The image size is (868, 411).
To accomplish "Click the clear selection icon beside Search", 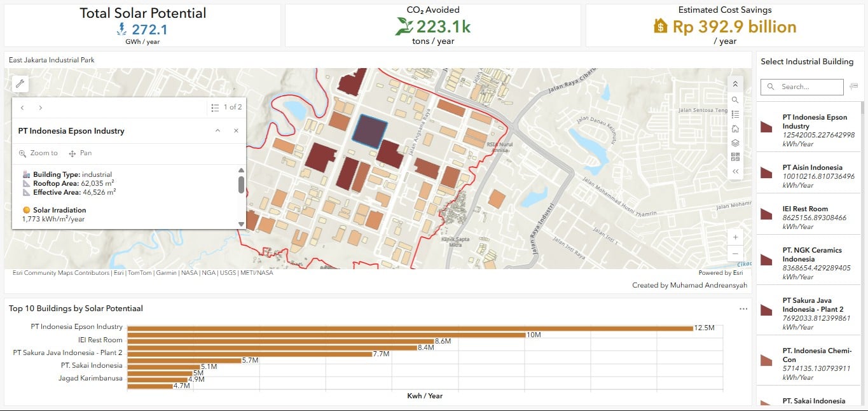I will (853, 87).
